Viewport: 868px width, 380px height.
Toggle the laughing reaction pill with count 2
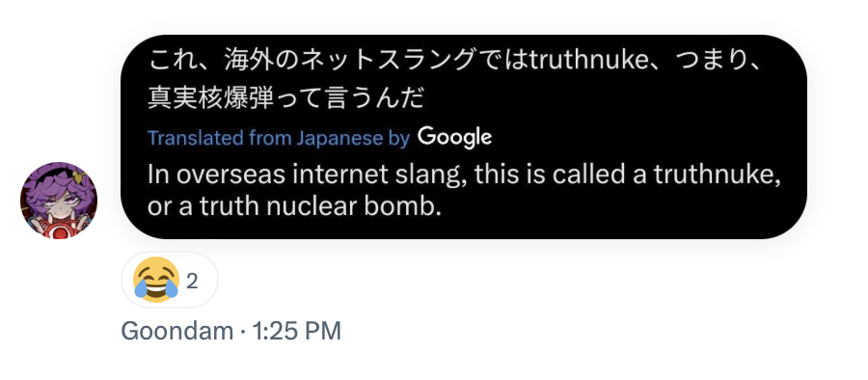[170, 281]
